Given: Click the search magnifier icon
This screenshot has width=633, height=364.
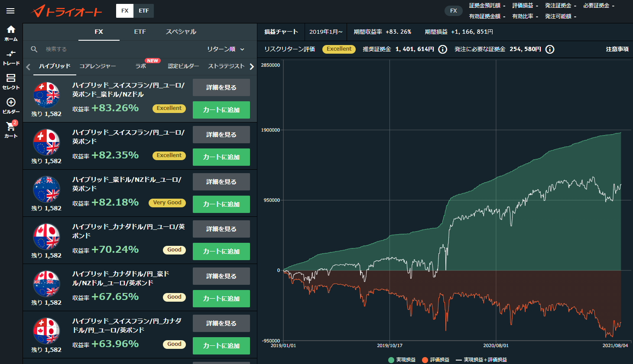Looking at the screenshot, I should point(34,49).
